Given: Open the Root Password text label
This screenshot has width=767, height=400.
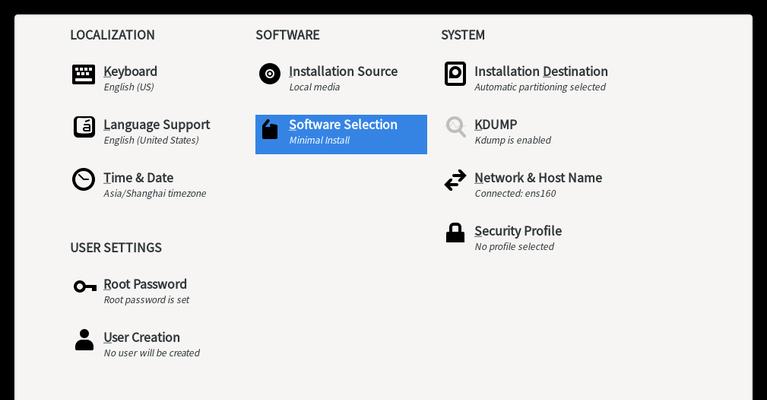Looking at the screenshot, I should (x=145, y=284).
